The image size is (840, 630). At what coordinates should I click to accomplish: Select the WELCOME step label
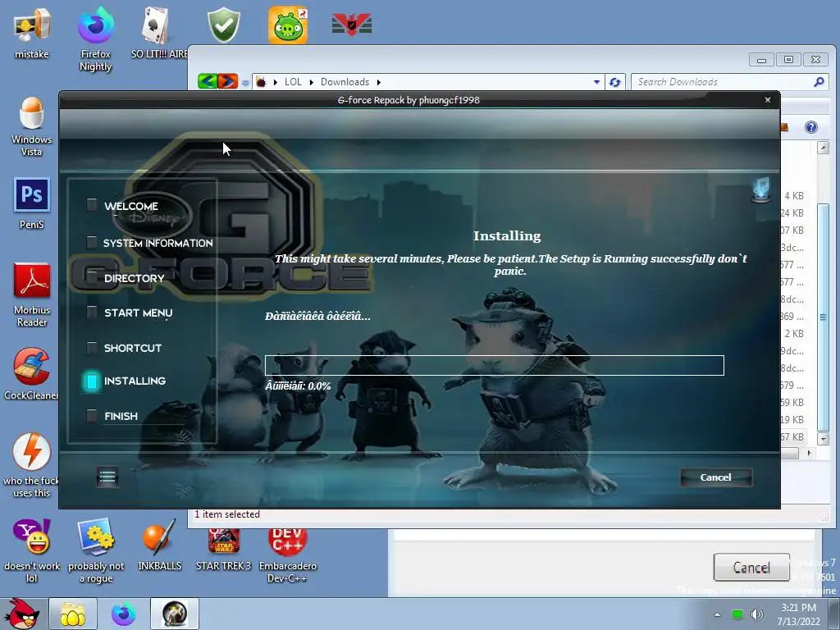pyautogui.click(x=131, y=206)
